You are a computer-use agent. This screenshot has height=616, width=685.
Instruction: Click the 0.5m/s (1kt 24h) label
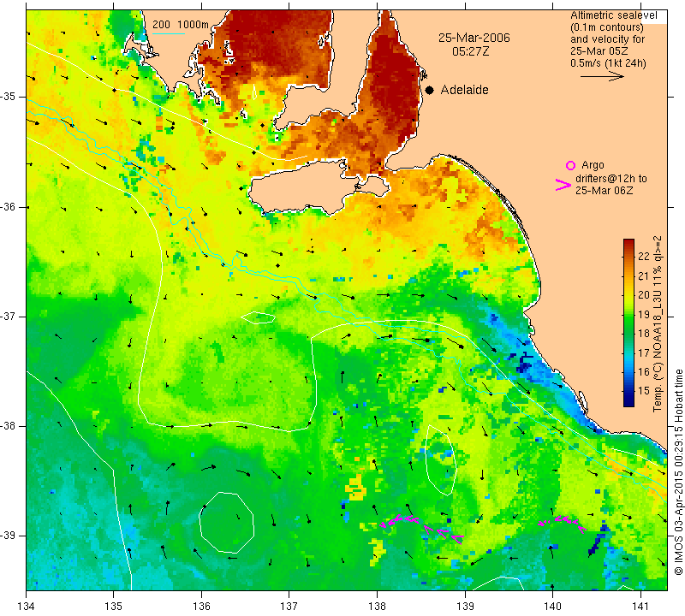[x=608, y=63]
